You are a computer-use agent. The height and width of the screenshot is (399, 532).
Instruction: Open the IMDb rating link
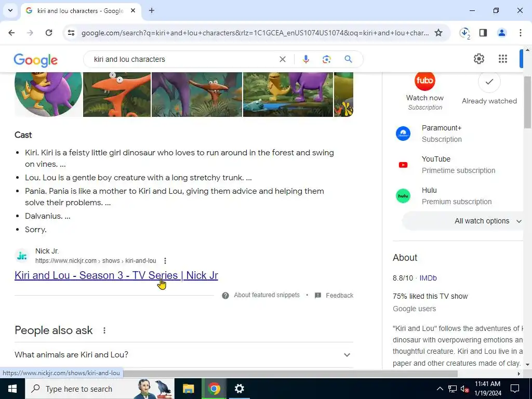[428, 278]
